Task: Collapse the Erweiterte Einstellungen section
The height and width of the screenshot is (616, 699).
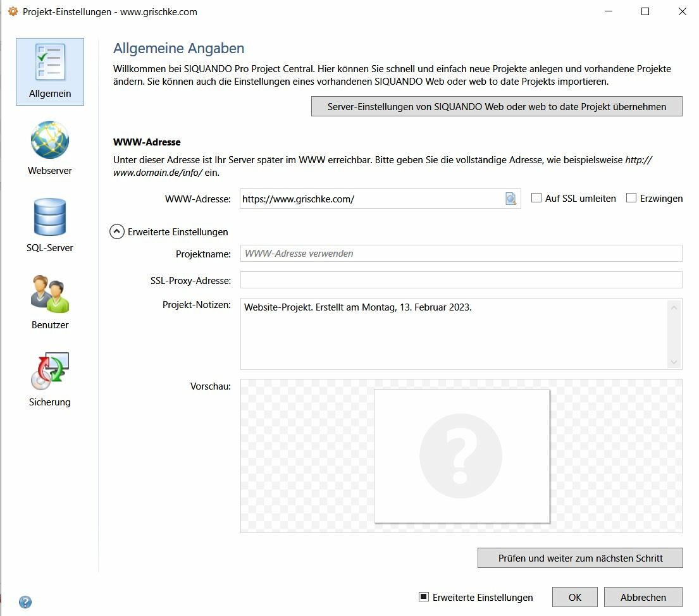Action: 117,231
